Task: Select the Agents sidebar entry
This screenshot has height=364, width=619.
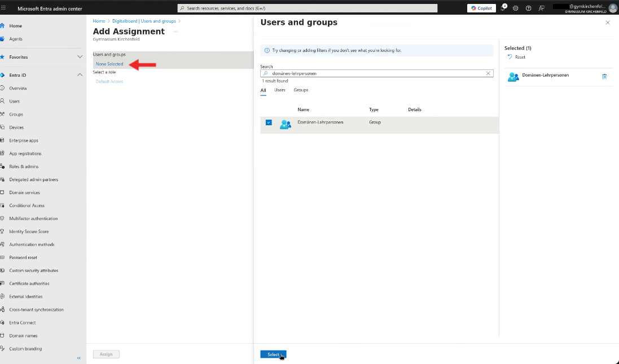Action: [x=17, y=38]
